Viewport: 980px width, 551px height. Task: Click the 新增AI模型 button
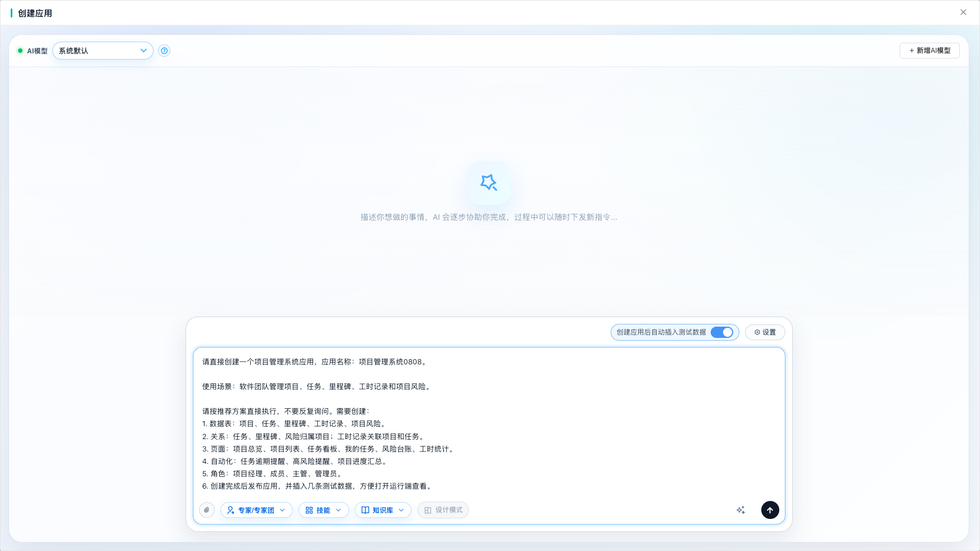(x=929, y=51)
